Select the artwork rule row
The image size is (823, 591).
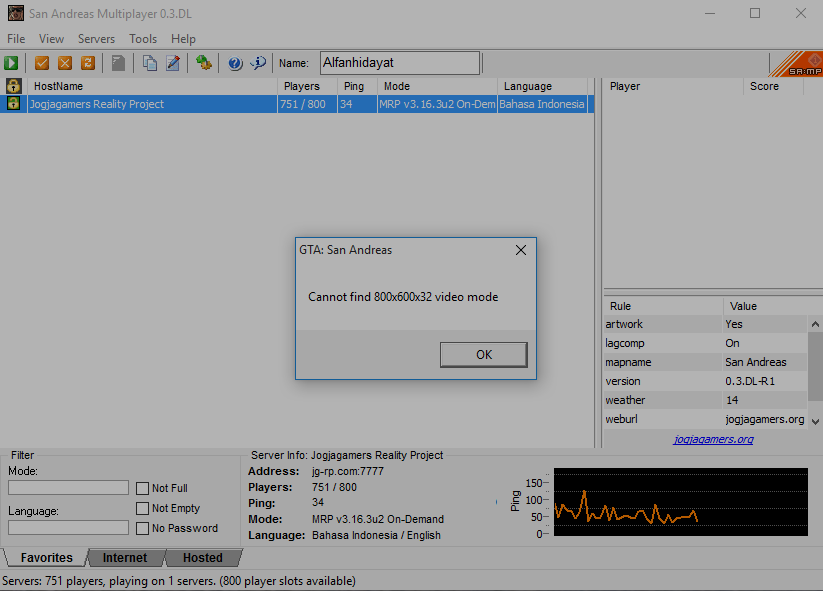705,324
